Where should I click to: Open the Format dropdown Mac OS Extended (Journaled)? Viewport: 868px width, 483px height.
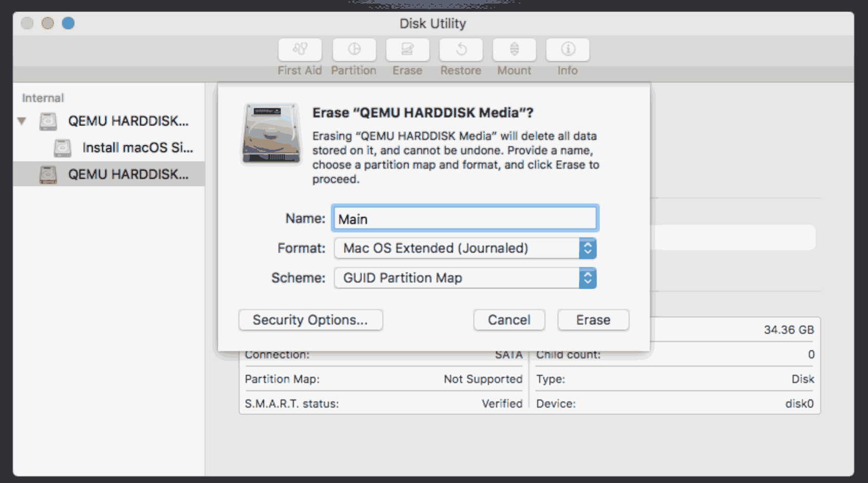click(465, 248)
